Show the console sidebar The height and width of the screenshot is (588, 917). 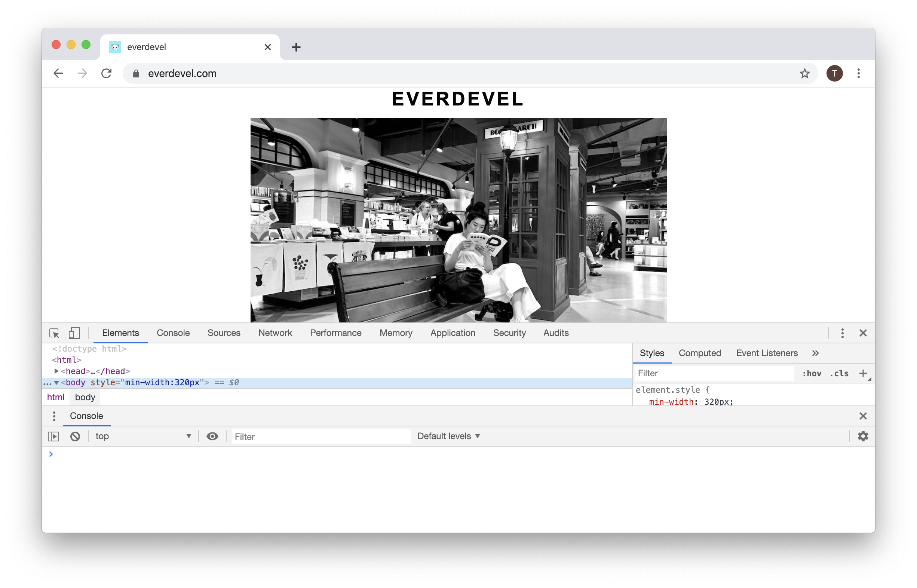pos(53,437)
